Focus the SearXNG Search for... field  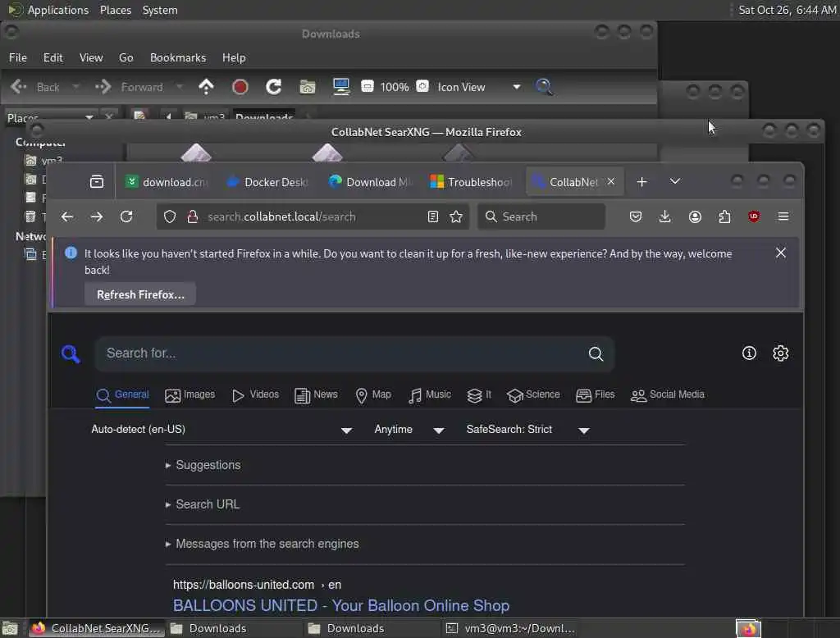point(343,353)
